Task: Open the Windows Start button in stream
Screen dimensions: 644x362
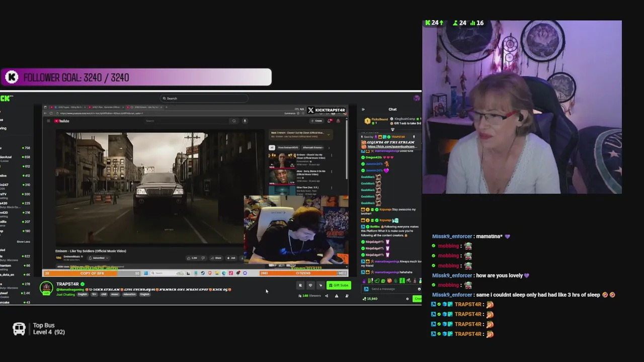Action: coord(146,273)
